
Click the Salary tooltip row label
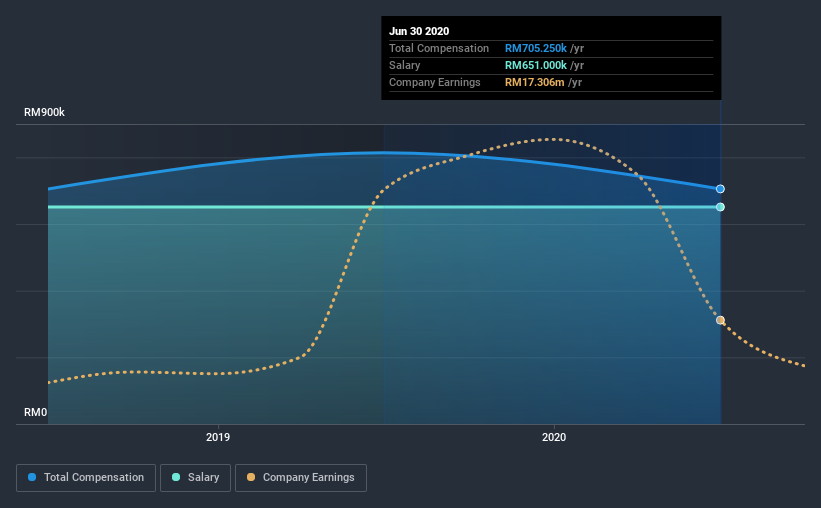point(404,65)
